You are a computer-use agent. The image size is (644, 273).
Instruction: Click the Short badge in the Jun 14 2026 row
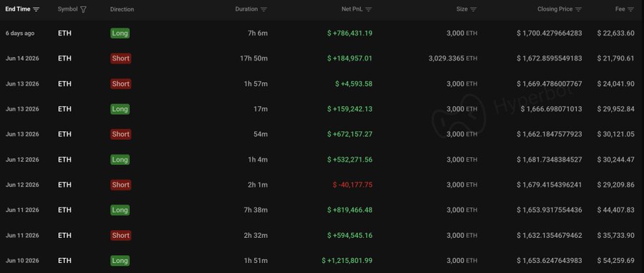tap(121, 59)
